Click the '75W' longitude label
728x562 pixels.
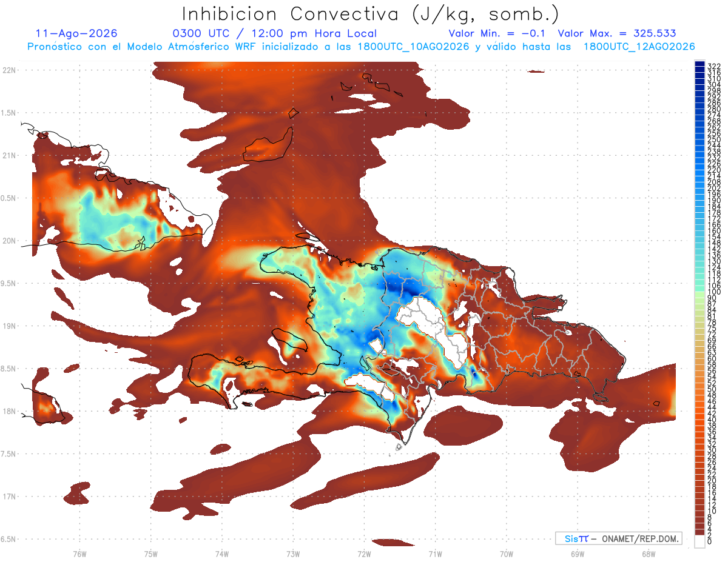coord(150,553)
